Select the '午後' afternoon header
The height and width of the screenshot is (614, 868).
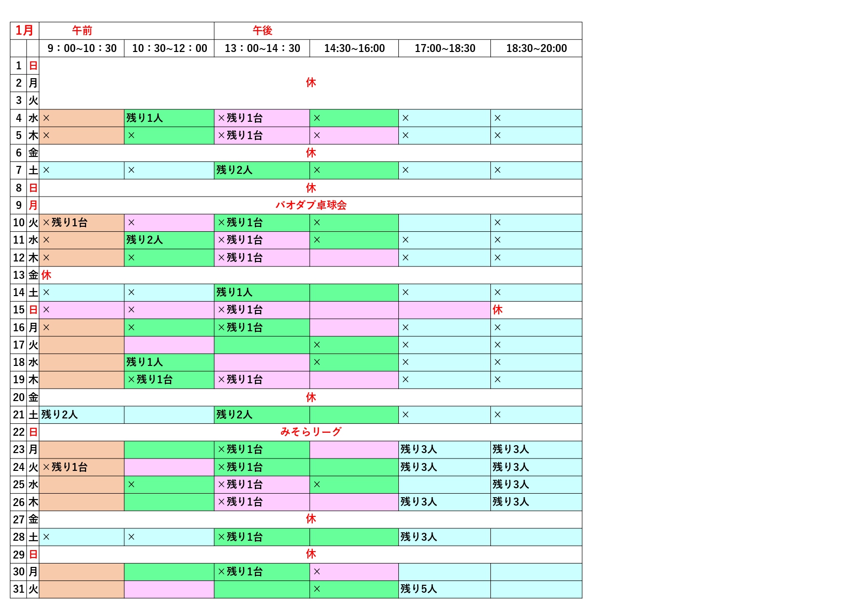click(x=263, y=31)
